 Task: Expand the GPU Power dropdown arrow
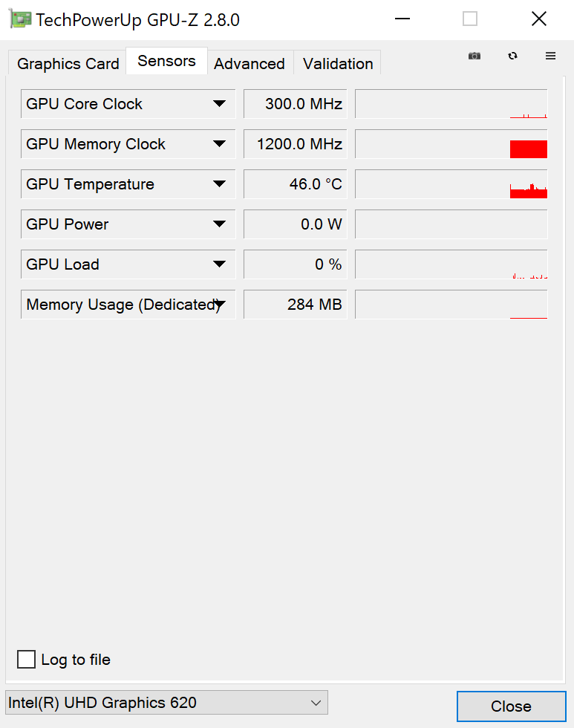click(219, 224)
